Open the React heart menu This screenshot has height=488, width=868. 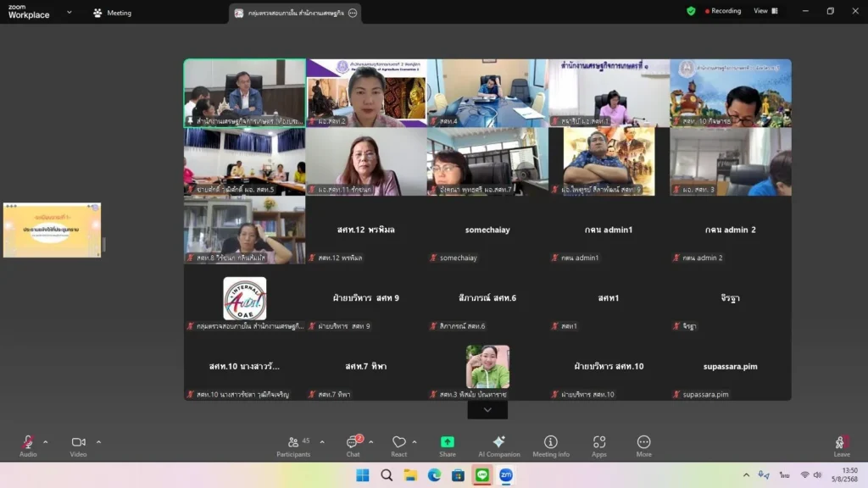pos(398,446)
